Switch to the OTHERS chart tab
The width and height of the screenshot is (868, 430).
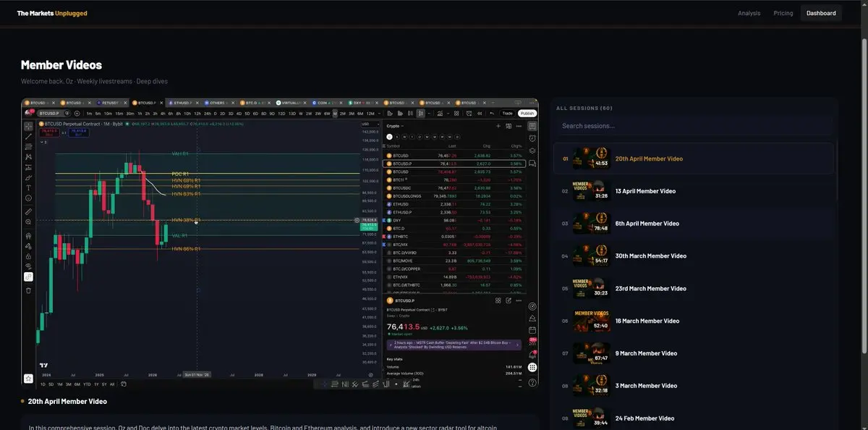(216, 103)
